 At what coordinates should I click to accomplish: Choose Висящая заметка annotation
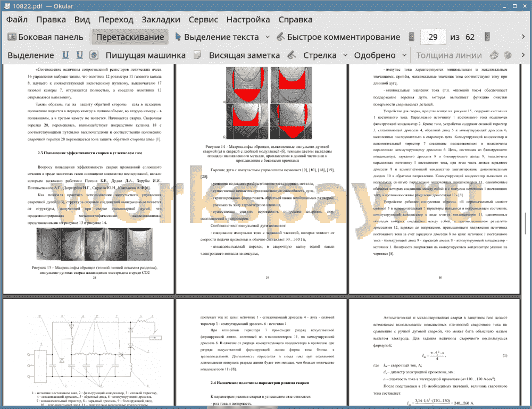click(244, 55)
